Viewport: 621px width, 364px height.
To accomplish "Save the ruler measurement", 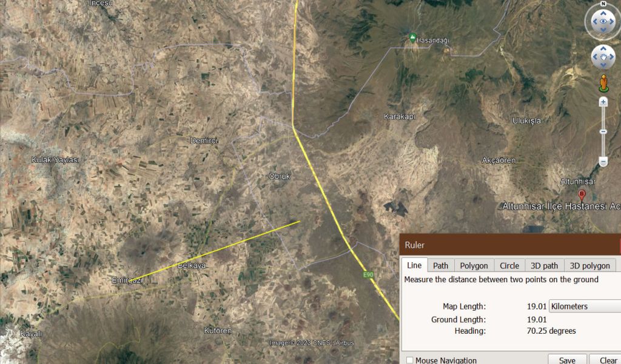I will pos(567,360).
